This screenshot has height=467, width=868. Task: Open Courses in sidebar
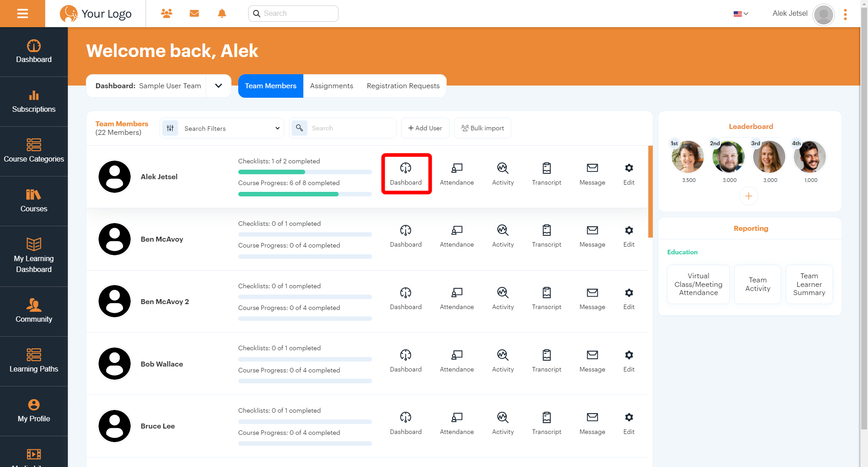34,201
